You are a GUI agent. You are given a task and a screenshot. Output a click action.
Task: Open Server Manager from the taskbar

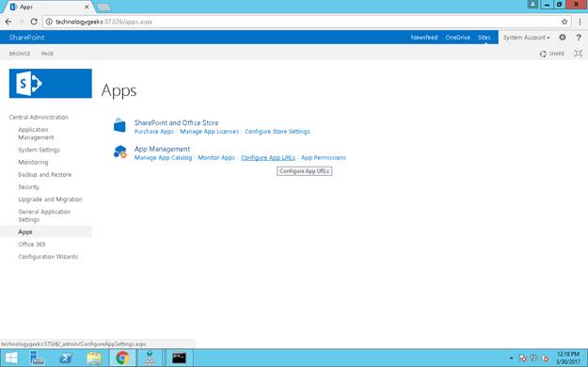(37, 358)
